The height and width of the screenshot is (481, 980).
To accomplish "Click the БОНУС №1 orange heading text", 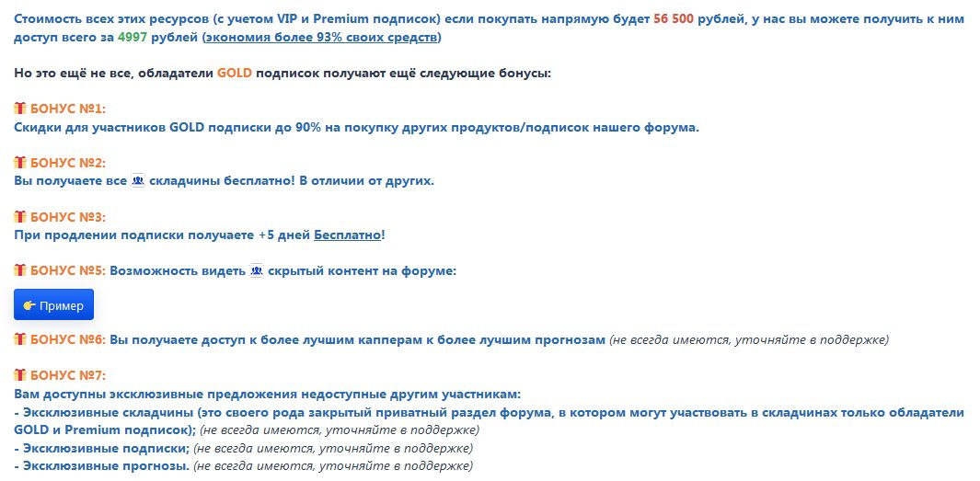I will (x=68, y=109).
